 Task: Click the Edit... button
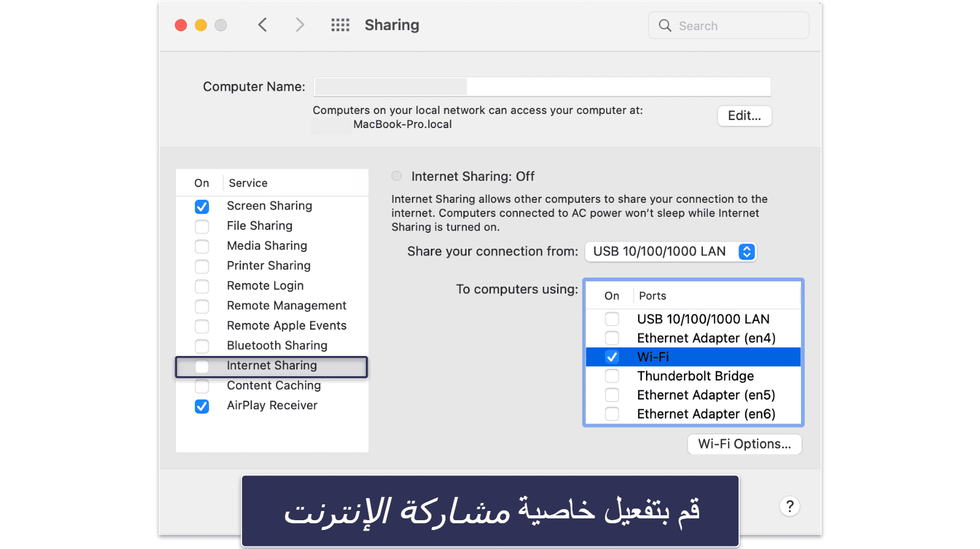click(744, 116)
